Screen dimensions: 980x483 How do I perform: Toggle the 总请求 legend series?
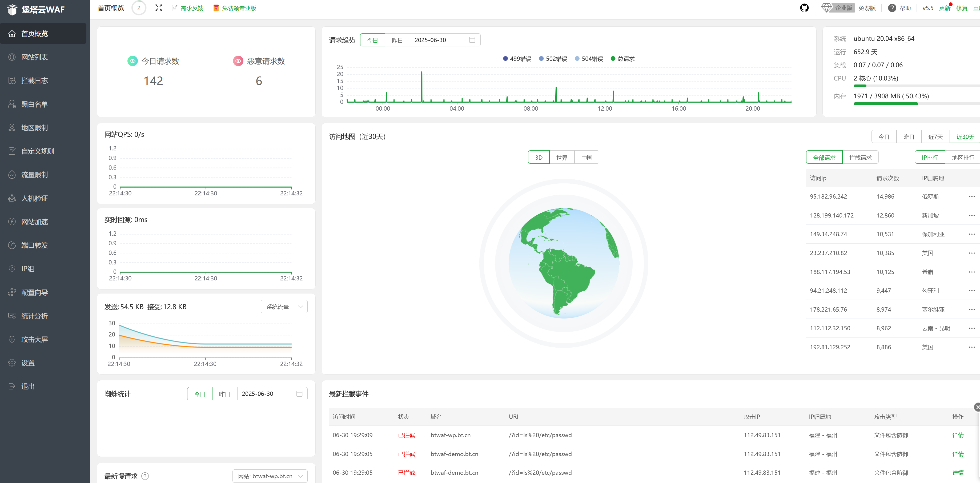click(x=622, y=59)
